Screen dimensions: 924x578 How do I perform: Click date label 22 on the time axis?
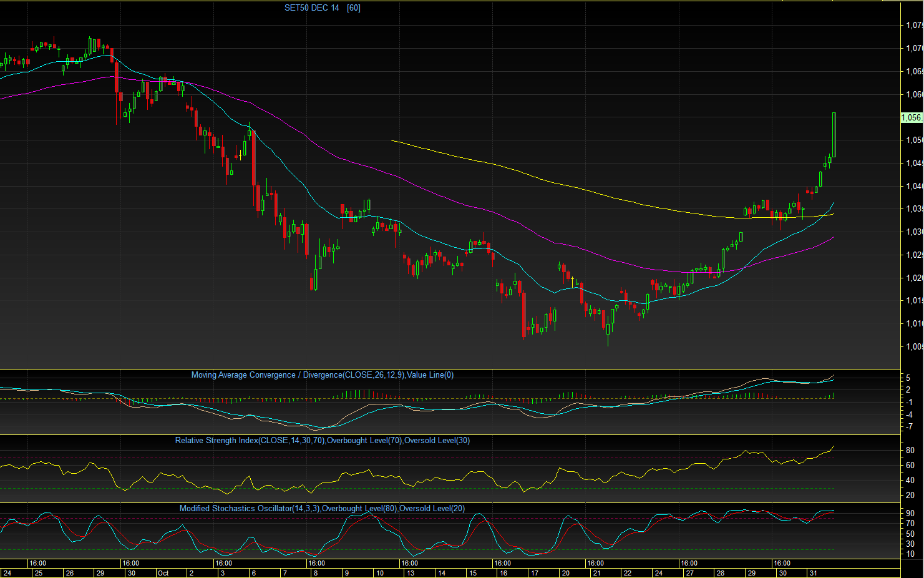click(x=628, y=573)
